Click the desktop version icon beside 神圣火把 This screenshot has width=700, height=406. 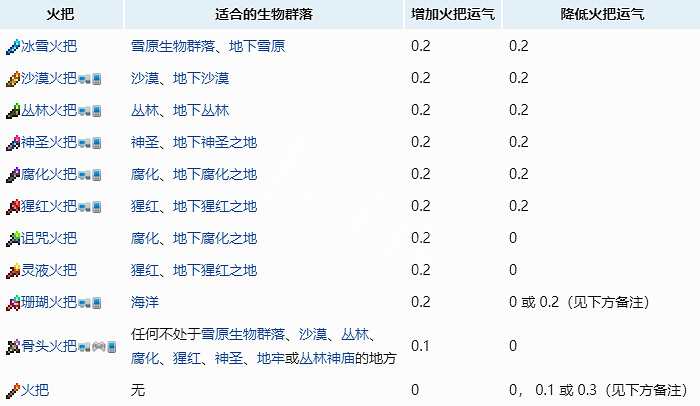click(84, 143)
